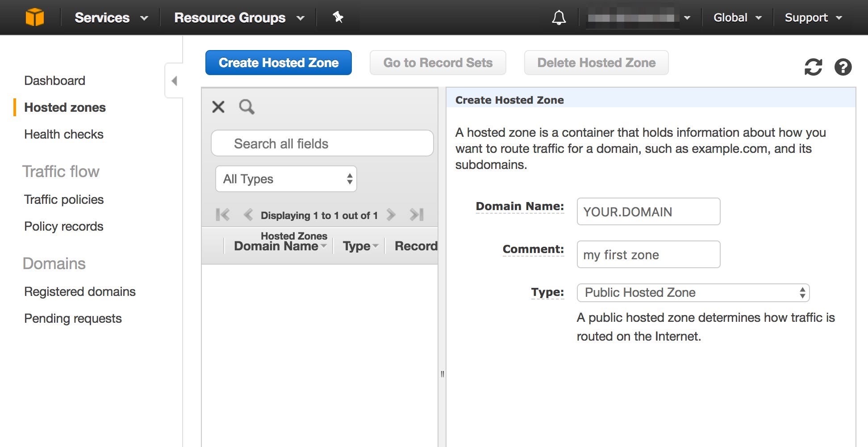Screen dimensions: 868x447
Task: Click the magnifying glass search icon
Action: (246, 107)
